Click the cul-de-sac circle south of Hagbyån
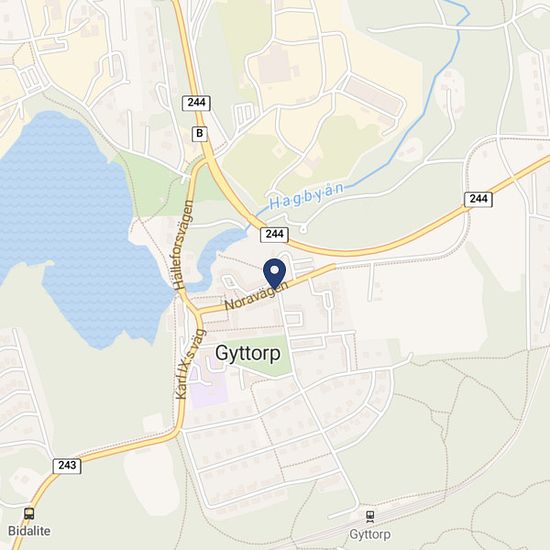 [303, 230]
